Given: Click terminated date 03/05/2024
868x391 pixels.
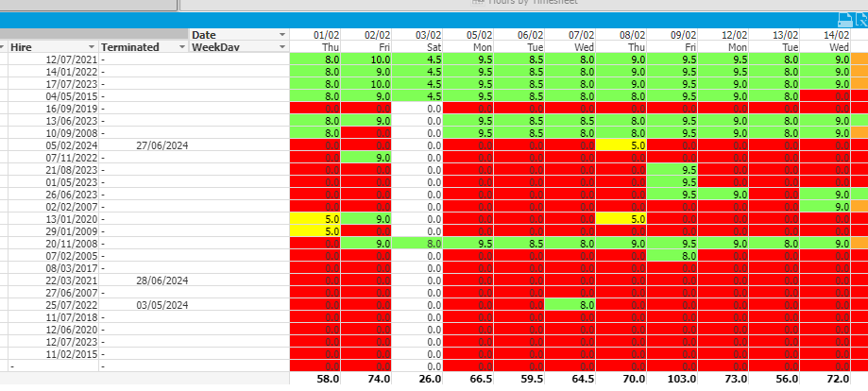Looking at the screenshot, I should 162,305.
